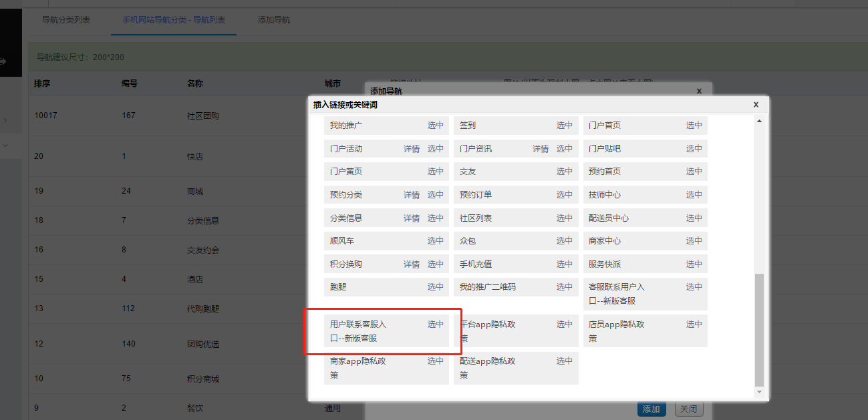This screenshot has width=868, height=420.
Task: Click the 关闭 button
Action: pos(689,408)
